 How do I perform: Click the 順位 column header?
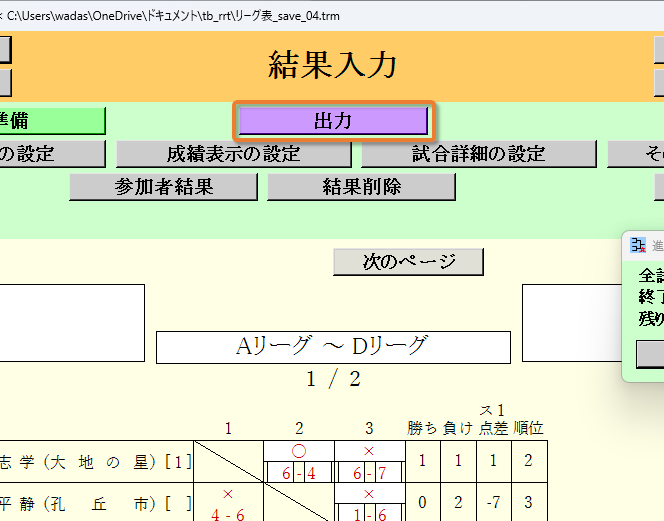528,428
